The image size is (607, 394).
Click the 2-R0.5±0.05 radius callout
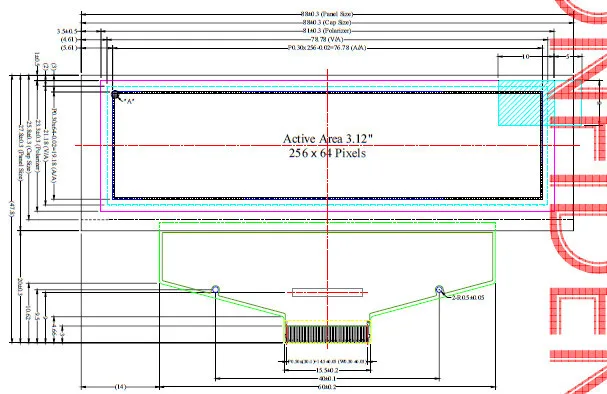coord(468,298)
